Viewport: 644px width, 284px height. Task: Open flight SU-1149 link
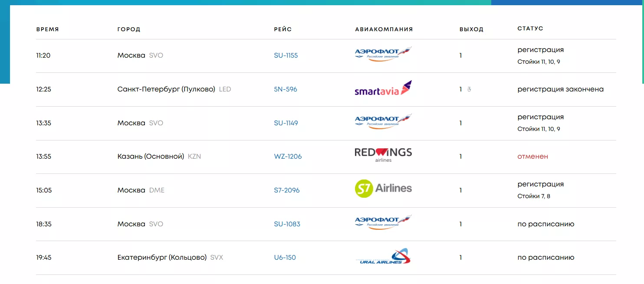[286, 123]
